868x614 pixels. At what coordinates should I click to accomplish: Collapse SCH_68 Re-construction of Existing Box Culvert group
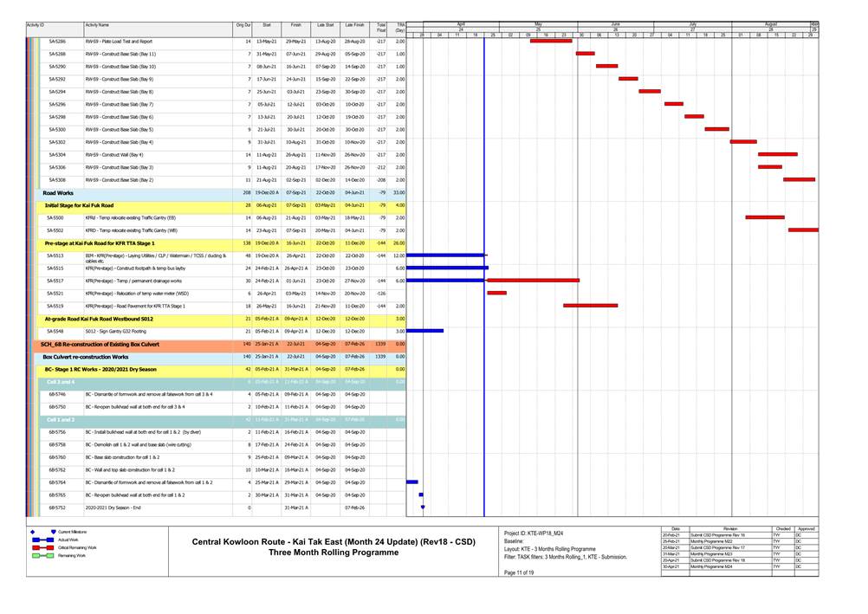pyautogui.click(x=100, y=344)
